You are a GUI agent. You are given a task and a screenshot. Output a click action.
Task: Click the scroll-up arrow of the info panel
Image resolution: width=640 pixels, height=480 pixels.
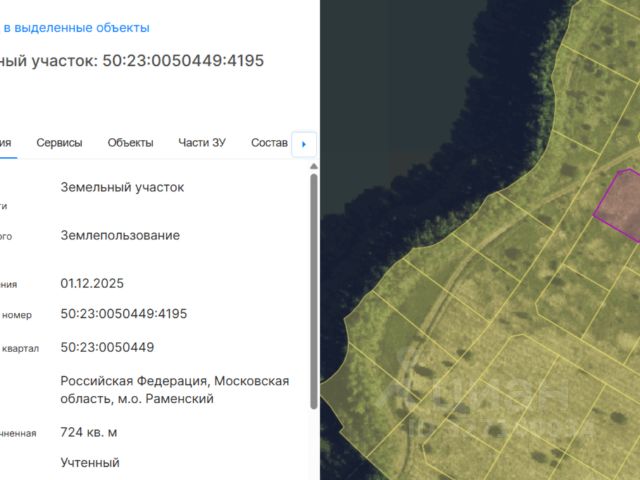[x=313, y=166]
